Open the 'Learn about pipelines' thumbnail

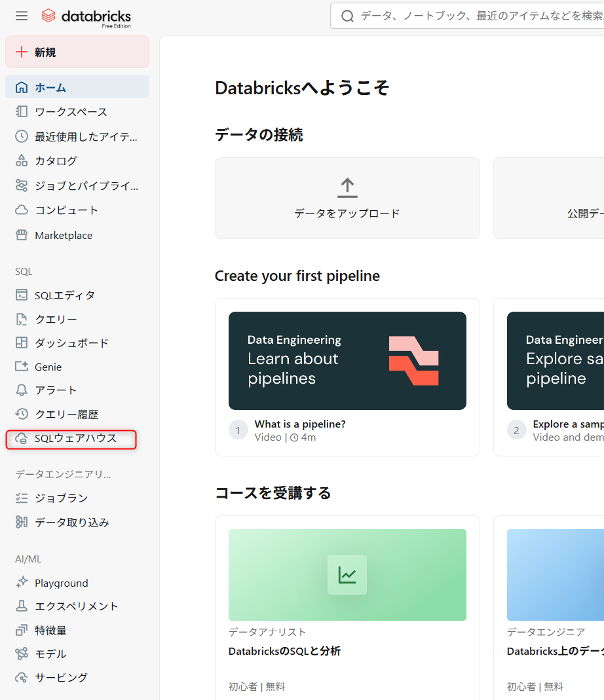click(347, 361)
